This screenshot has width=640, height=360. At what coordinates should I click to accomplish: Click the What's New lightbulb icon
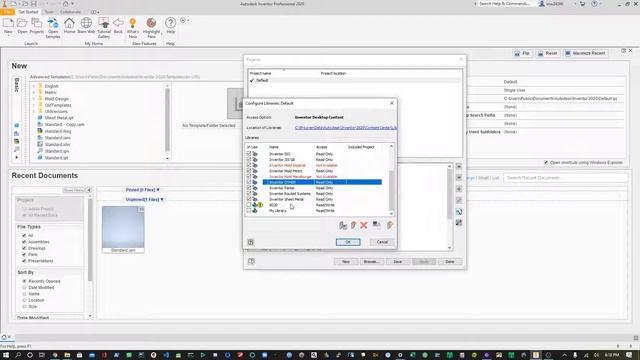(x=133, y=23)
